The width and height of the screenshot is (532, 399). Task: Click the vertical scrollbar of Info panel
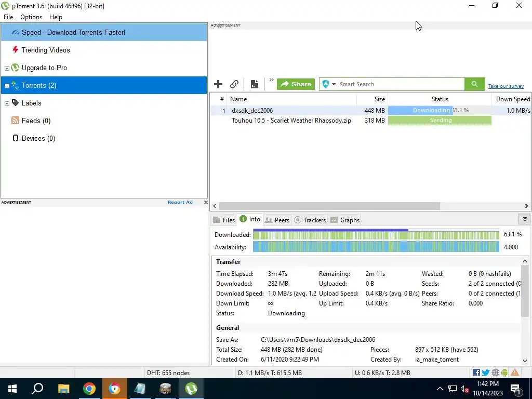(x=525, y=291)
